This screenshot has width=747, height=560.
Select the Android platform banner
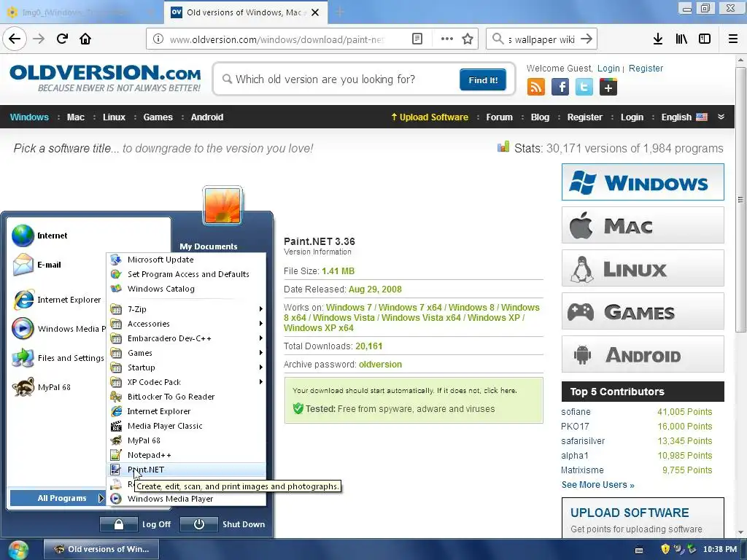pyautogui.click(x=643, y=354)
